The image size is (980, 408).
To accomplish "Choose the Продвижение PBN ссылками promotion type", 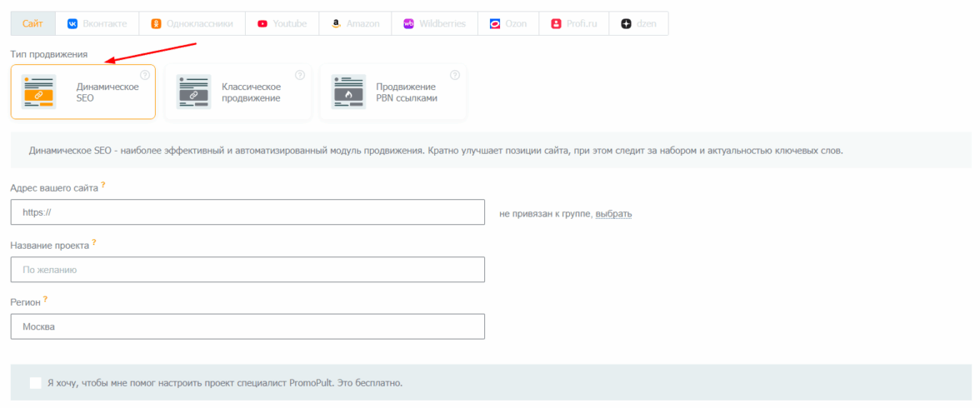I will tap(393, 92).
